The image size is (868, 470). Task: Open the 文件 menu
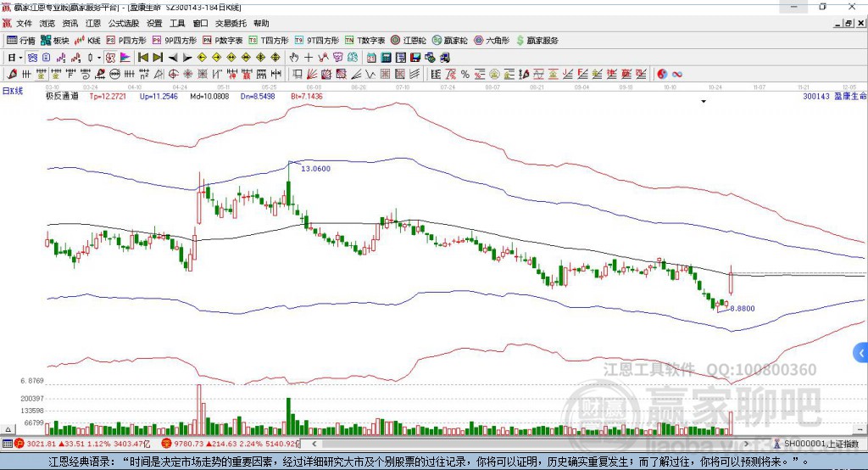click(24, 23)
